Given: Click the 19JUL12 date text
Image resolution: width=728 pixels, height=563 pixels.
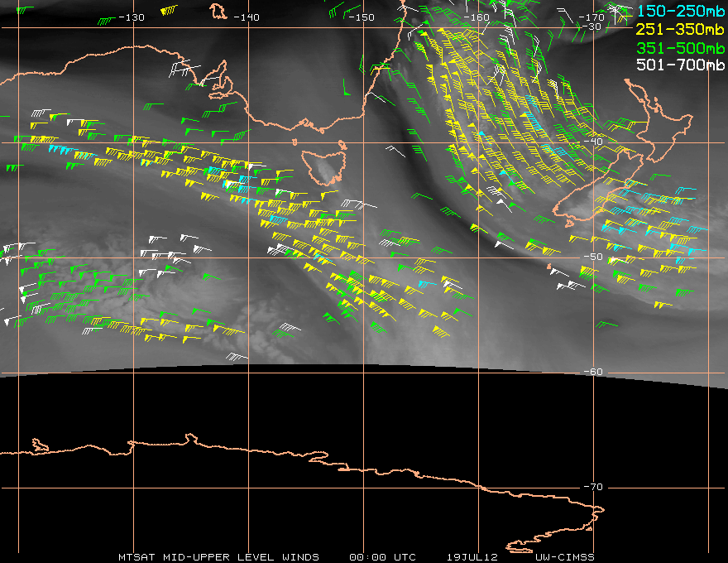Looking at the screenshot, I should (x=472, y=557).
